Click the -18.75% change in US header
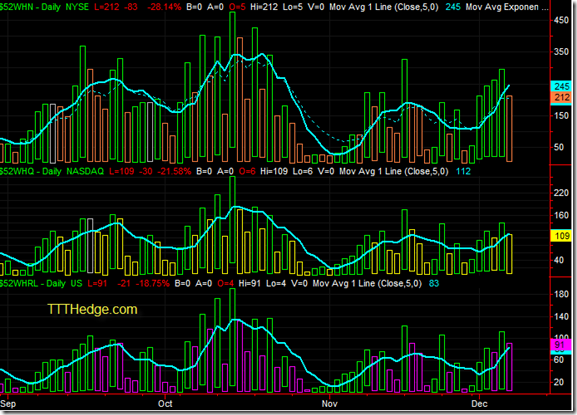Viewport: 577px width, 415px height. point(153,283)
